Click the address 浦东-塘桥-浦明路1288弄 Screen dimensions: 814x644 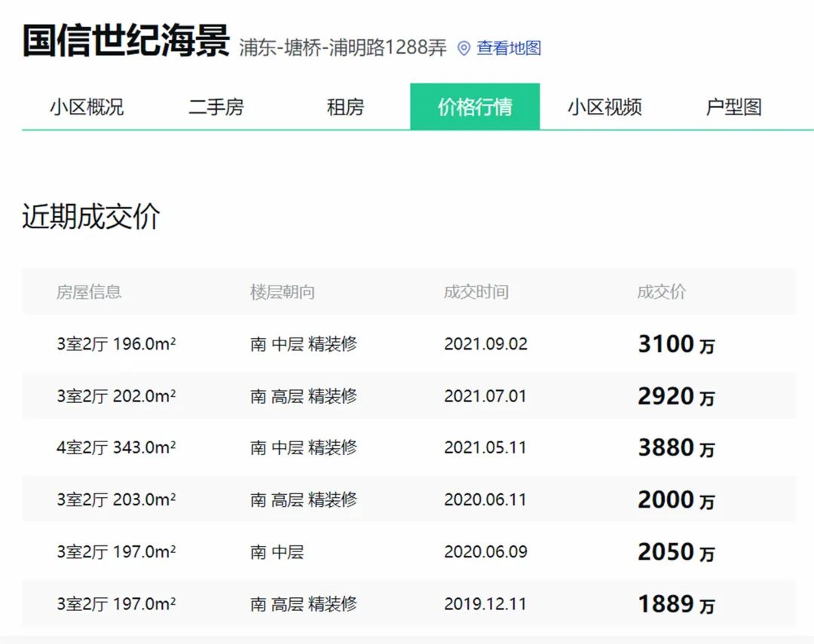click(x=343, y=47)
